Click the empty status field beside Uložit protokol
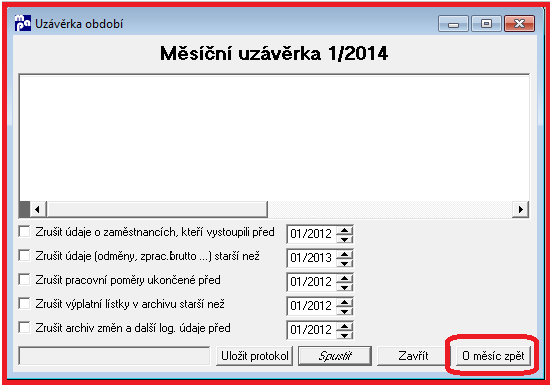Screen dimensions: 550x385 coord(114,356)
